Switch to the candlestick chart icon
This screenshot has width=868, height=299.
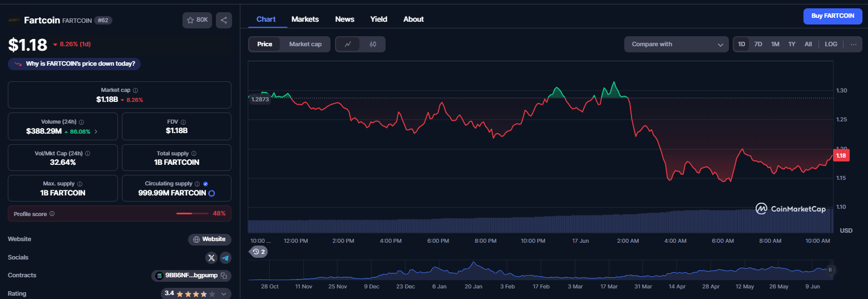point(373,44)
